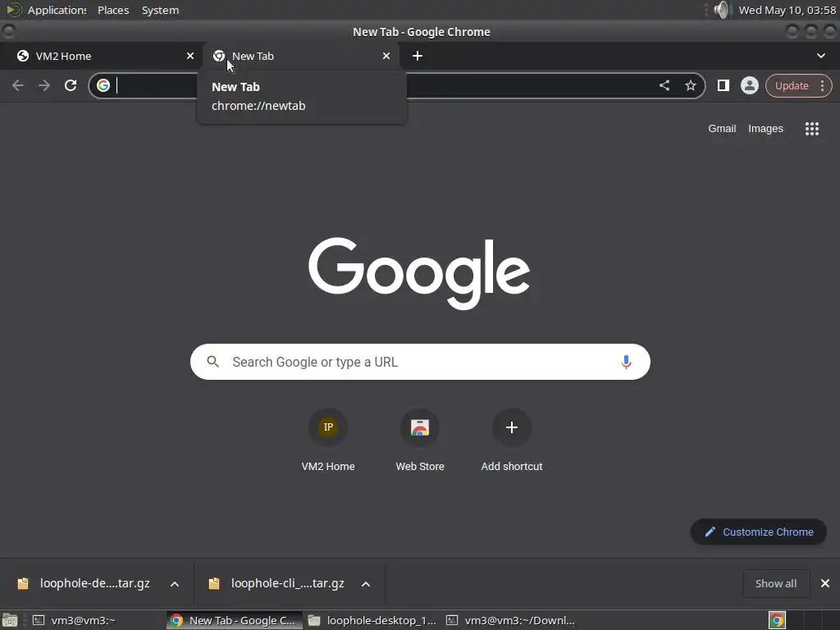Click the address bar
The height and width of the screenshot is (630, 840).
(x=396, y=85)
